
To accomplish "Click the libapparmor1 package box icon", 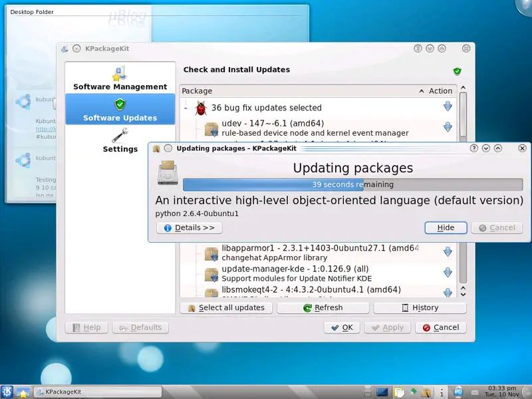I will click(211, 254).
